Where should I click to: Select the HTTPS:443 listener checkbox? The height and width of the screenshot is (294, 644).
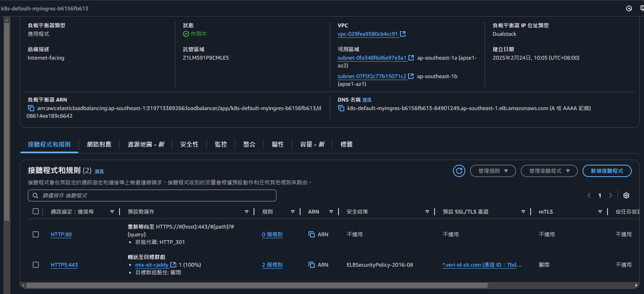coord(36,265)
